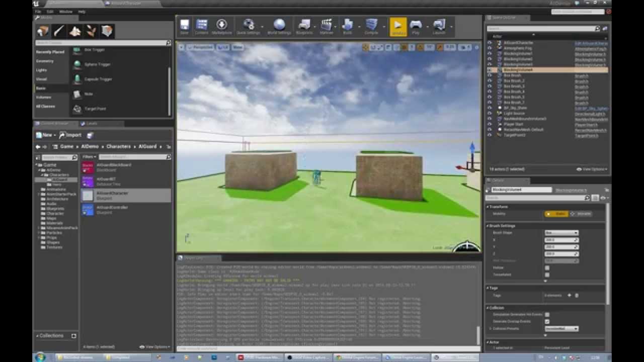Click the Content toolbar icon
This screenshot has height=362, width=644.
(202, 27)
